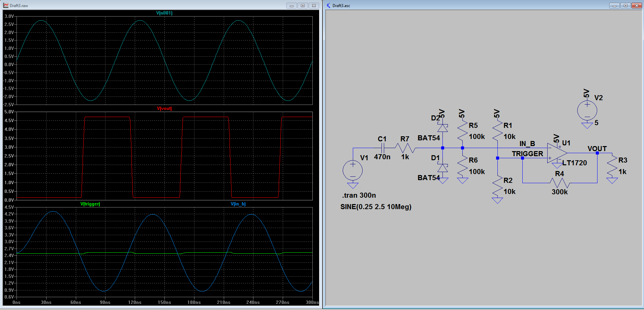
Task: Click the Draft3.raw window icon
Action: (x=6, y=5)
